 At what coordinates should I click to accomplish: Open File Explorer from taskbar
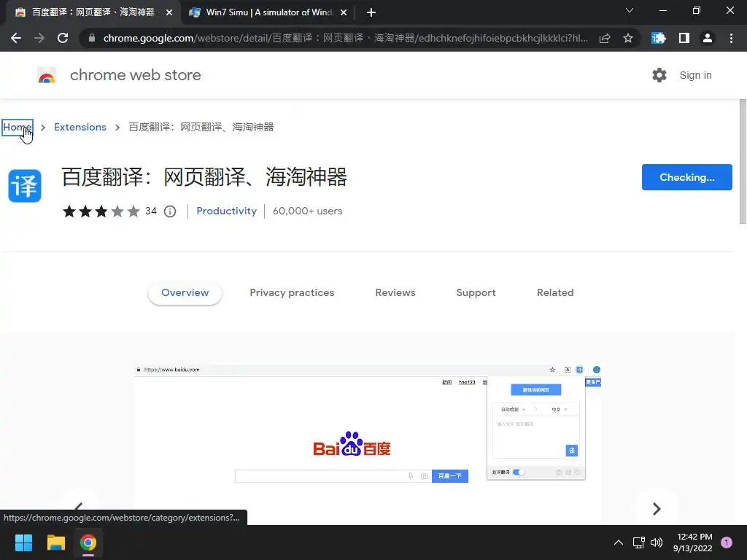[55, 542]
